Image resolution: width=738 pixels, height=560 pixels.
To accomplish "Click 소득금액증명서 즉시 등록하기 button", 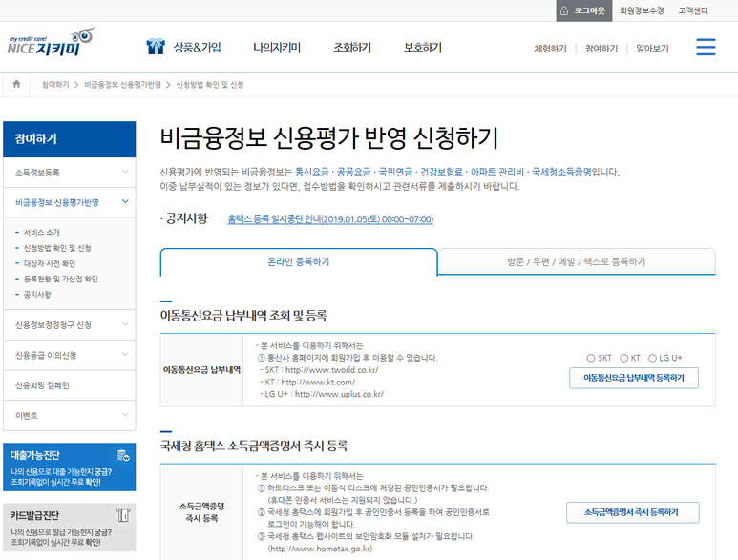I will point(633,512).
